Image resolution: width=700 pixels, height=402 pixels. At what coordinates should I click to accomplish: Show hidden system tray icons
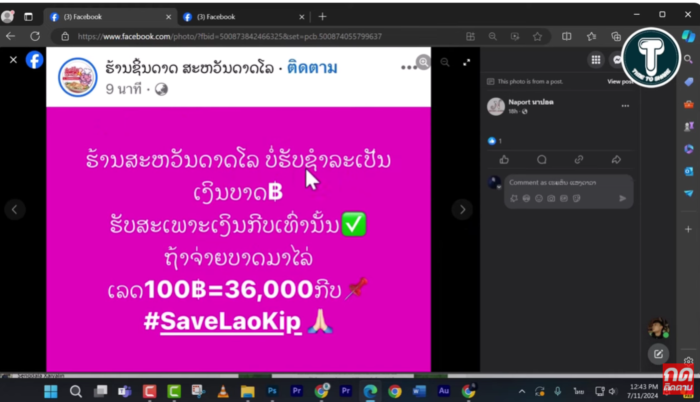tap(521, 392)
